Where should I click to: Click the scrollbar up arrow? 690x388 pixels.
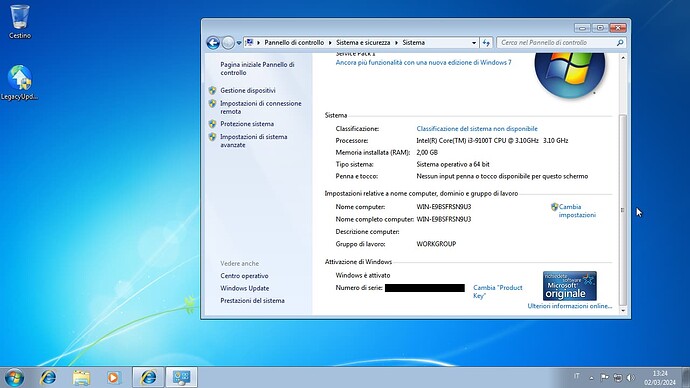point(623,58)
